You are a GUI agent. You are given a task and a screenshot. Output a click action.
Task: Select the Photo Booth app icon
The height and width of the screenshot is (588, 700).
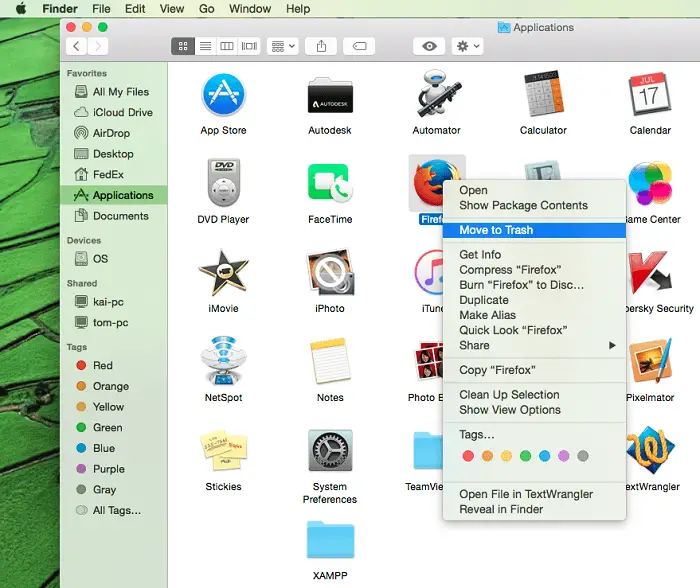coord(429,361)
